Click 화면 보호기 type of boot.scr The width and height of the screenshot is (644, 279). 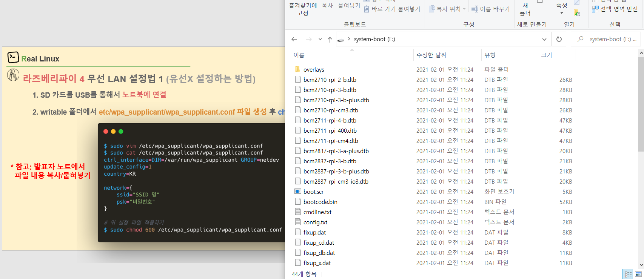coord(499,192)
